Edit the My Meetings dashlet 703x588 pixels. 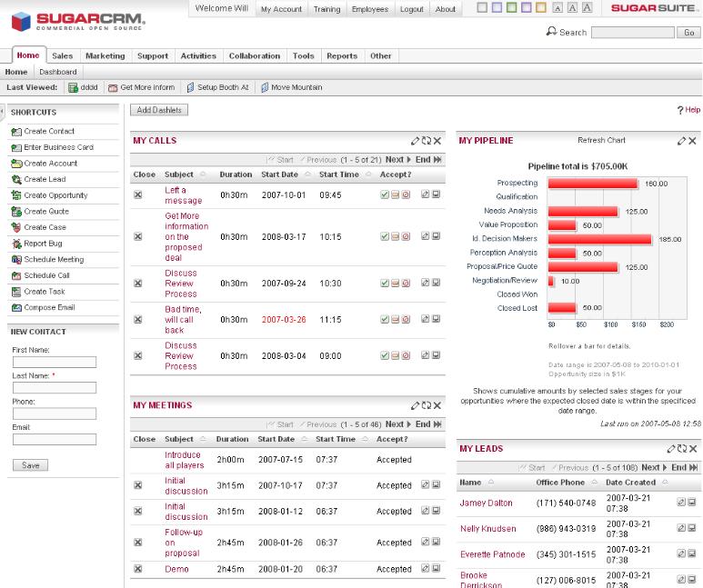[416, 405]
